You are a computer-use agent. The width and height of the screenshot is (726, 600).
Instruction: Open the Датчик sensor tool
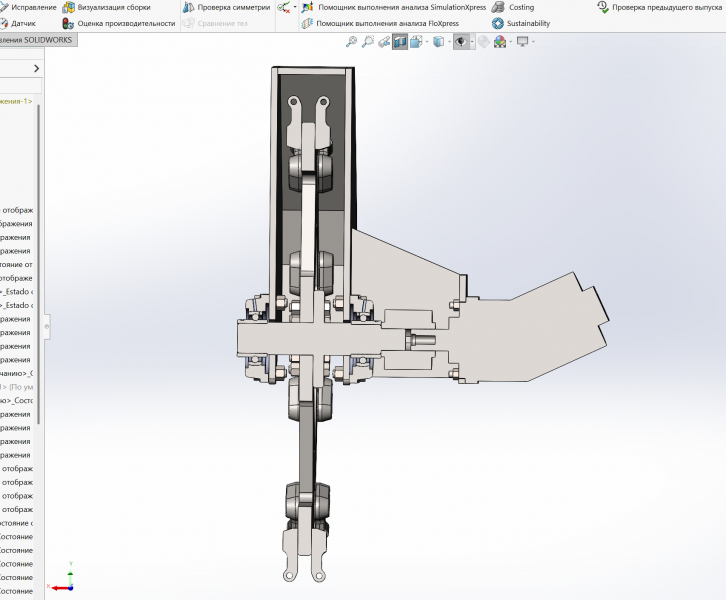click(18, 23)
